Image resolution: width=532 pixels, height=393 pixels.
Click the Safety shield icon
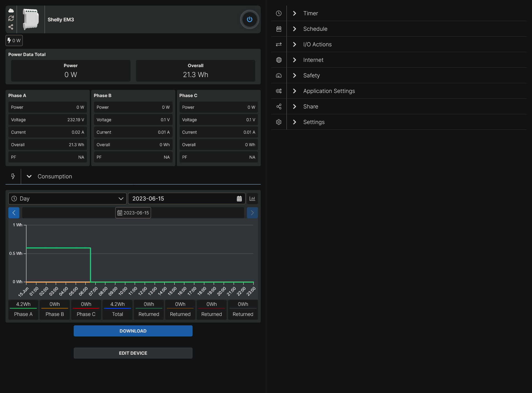pos(279,76)
